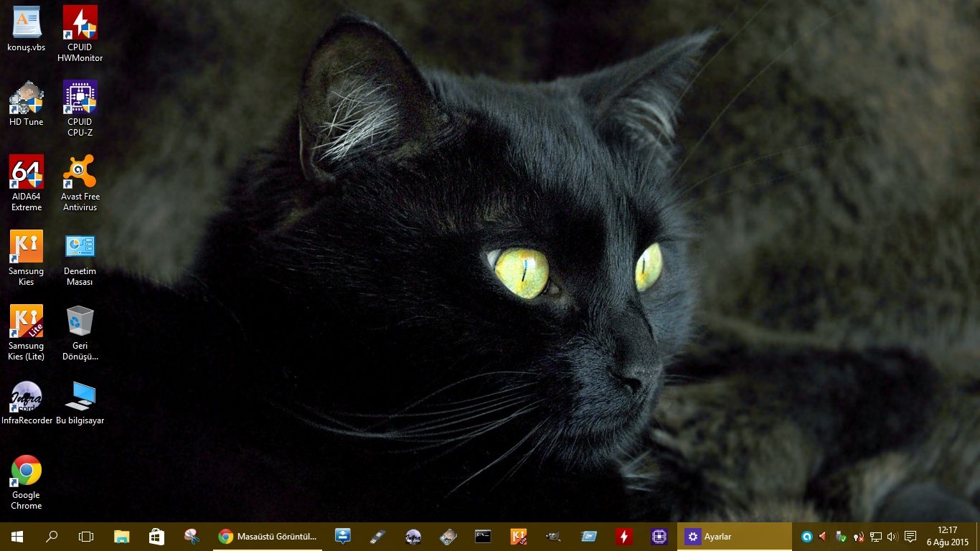Open CPU-Z from the taskbar
Screen dimensions: 980x551
click(x=659, y=537)
